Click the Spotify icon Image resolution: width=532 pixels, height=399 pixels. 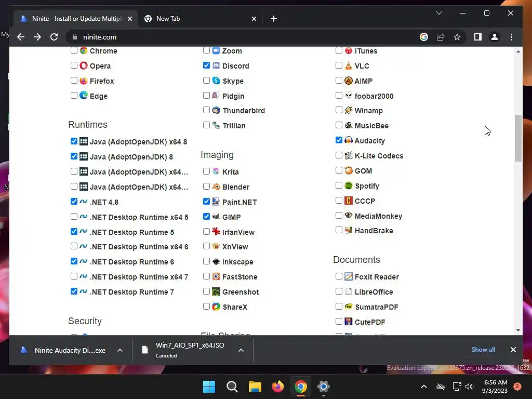(349, 185)
